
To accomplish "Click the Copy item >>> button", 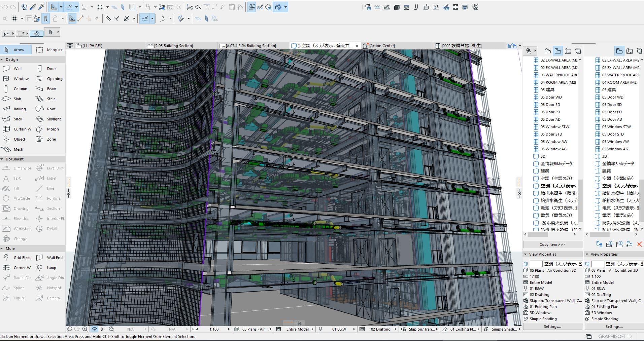I will click(552, 244).
